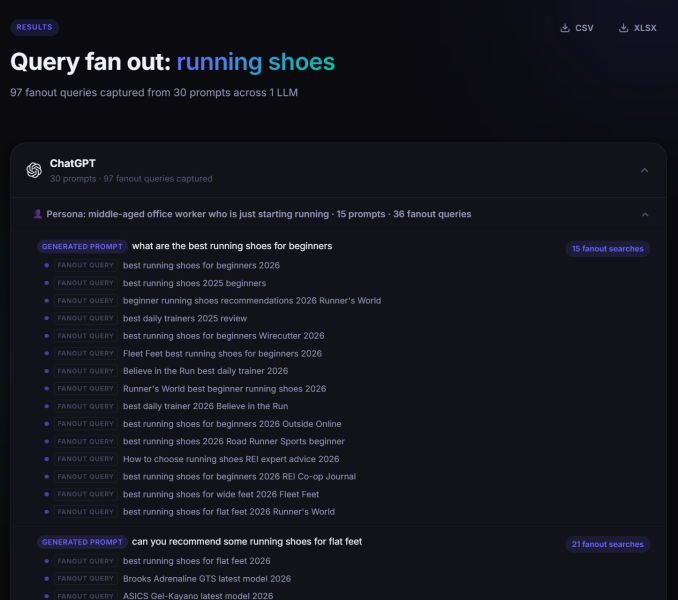
Task: Click query 'best running shoes for beginners Wirecutter 2026'
Action: (223, 336)
